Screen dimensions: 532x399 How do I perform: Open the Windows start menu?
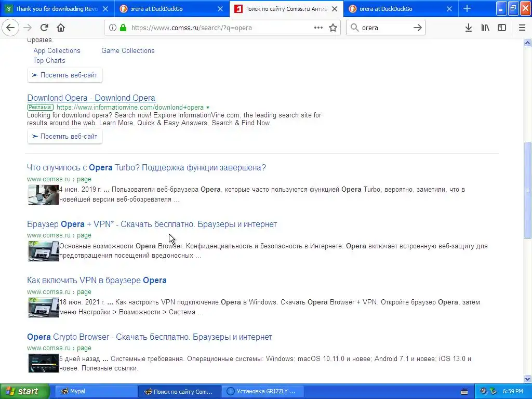[x=25, y=391]
